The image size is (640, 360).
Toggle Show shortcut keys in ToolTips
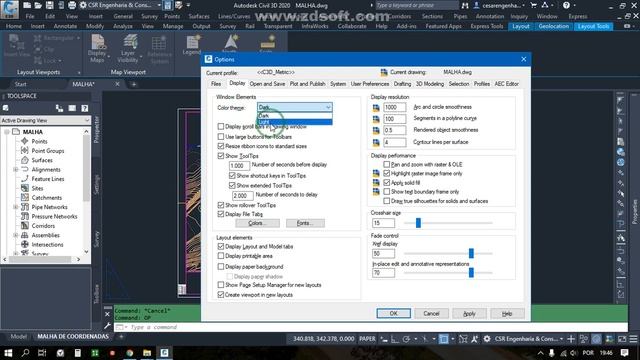tap(232, 176)
